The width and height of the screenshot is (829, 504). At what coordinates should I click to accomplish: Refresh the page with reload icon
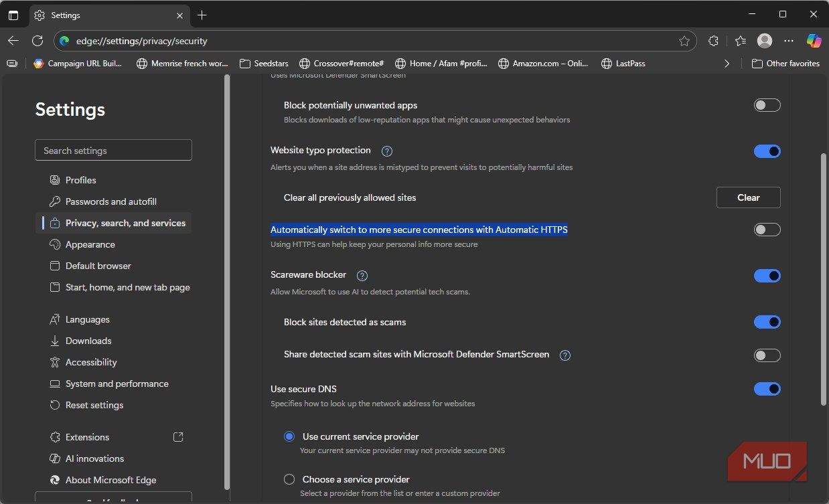click(37, 41)
